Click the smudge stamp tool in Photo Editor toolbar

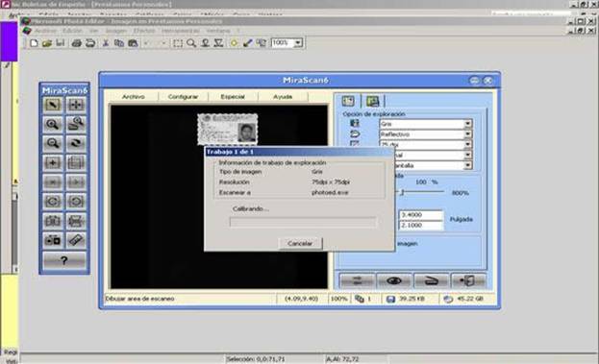[205, 42]
